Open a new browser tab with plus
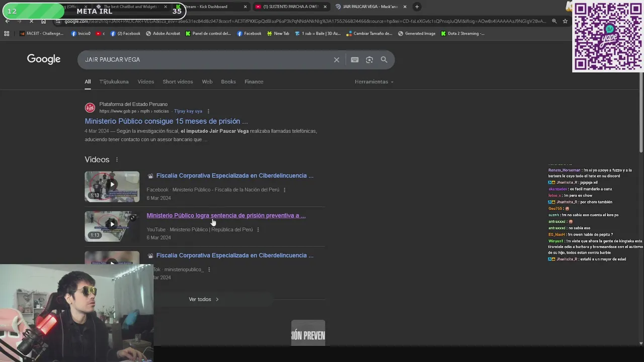This screenshot has width=644, height=362. 417,7
